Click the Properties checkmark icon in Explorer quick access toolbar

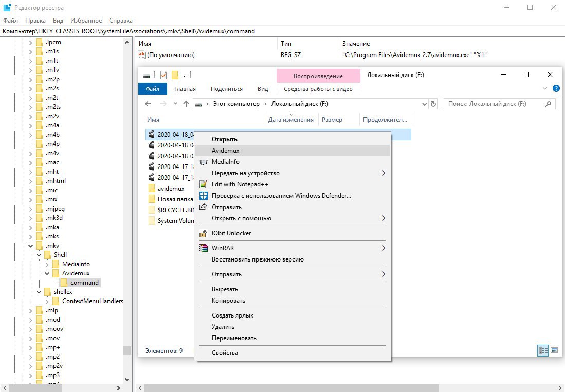tap(163, 75)
